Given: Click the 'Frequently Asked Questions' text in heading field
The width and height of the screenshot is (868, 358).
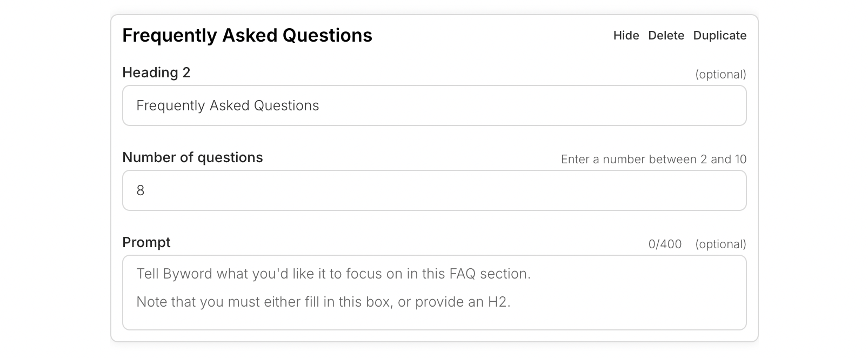Looking at the screenshot, I should (228, 105).
